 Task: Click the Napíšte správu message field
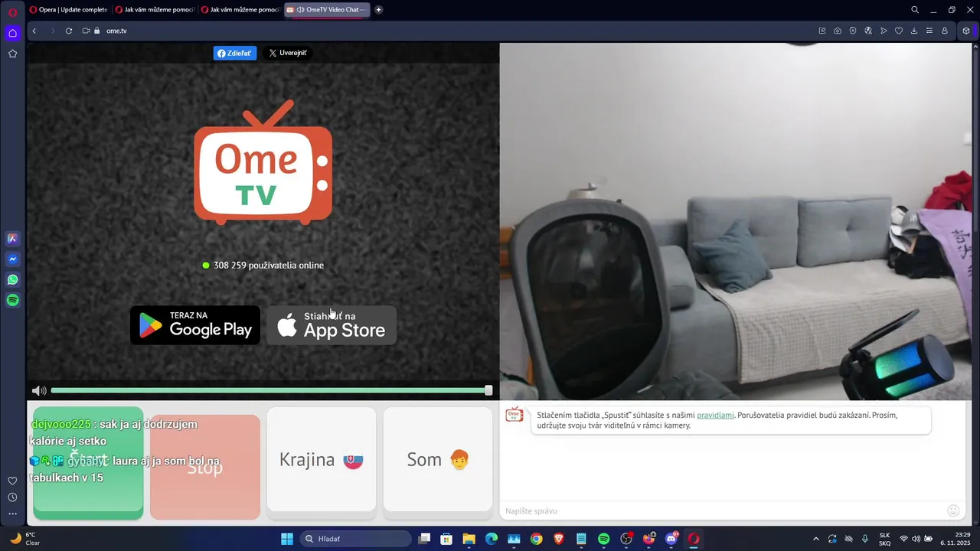click(x=724, y=510)
